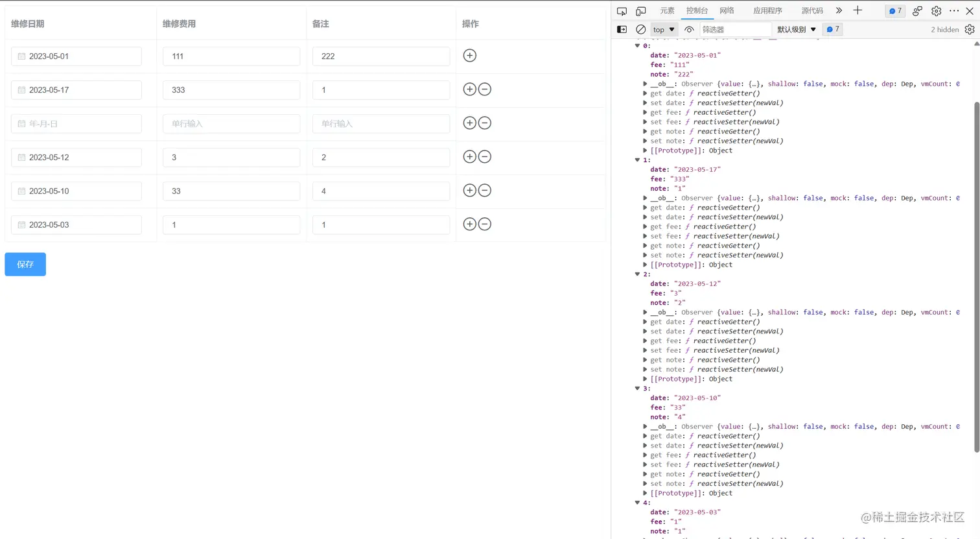Screen dimensions: 980x539
Task: Remove the 2023-05-03 row
Action: 485,224
